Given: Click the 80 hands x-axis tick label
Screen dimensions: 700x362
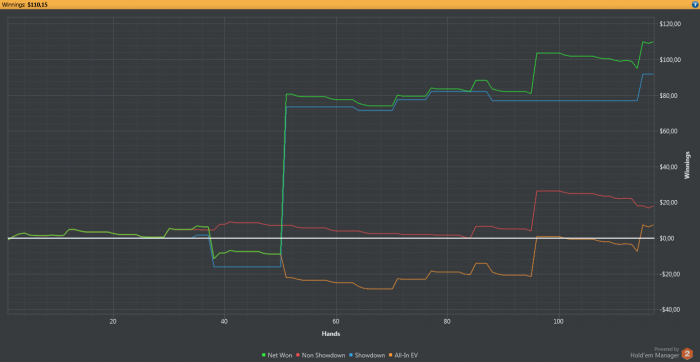Looking at the screenshot, I should [447, 321].
